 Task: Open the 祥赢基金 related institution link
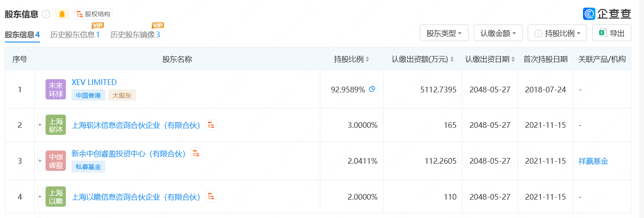(593, 161)
